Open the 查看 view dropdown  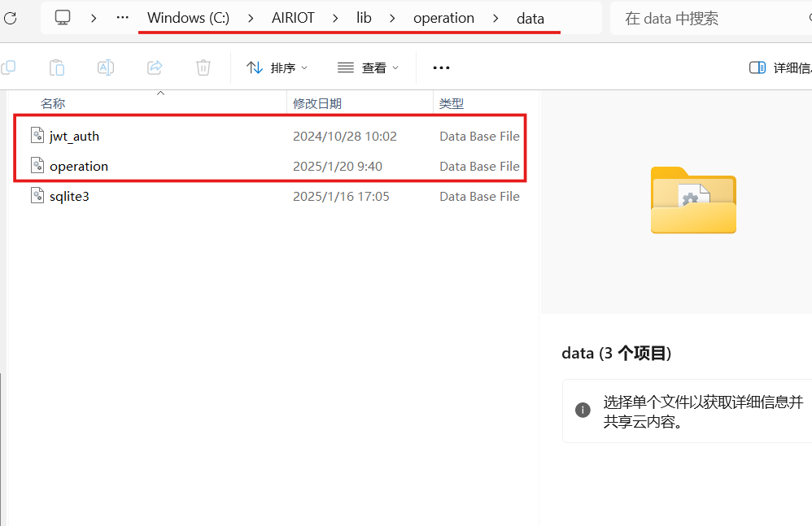point(369,67)
